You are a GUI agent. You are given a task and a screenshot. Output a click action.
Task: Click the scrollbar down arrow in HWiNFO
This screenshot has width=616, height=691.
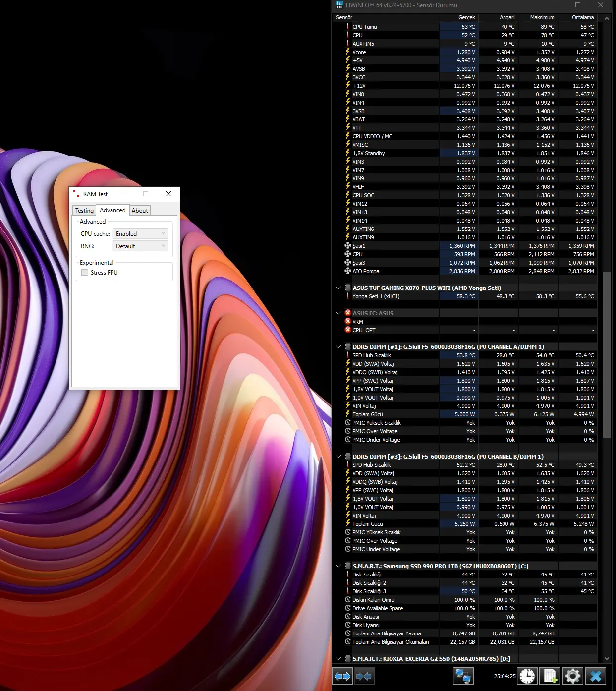pyautogui.click(x=607, y=659)
